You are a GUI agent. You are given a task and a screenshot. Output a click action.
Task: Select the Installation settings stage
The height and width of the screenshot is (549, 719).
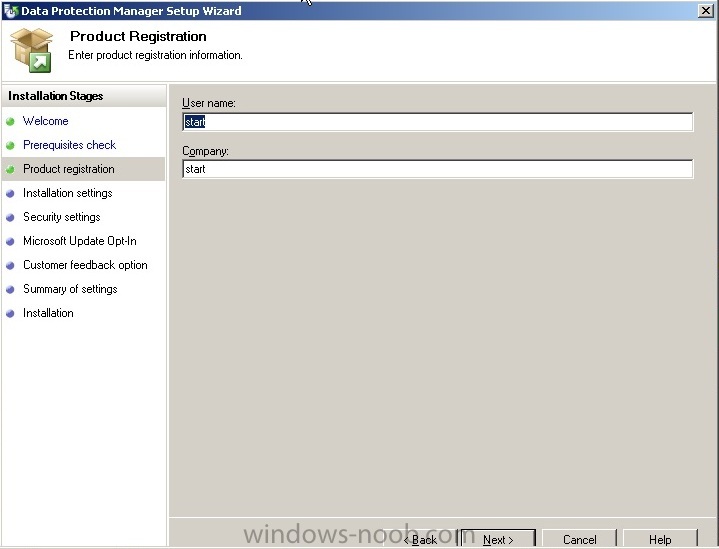click(x=68, y=193)
